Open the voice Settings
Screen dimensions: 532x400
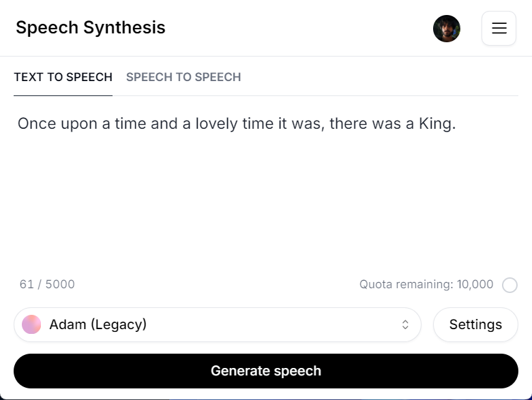point(475,324)
